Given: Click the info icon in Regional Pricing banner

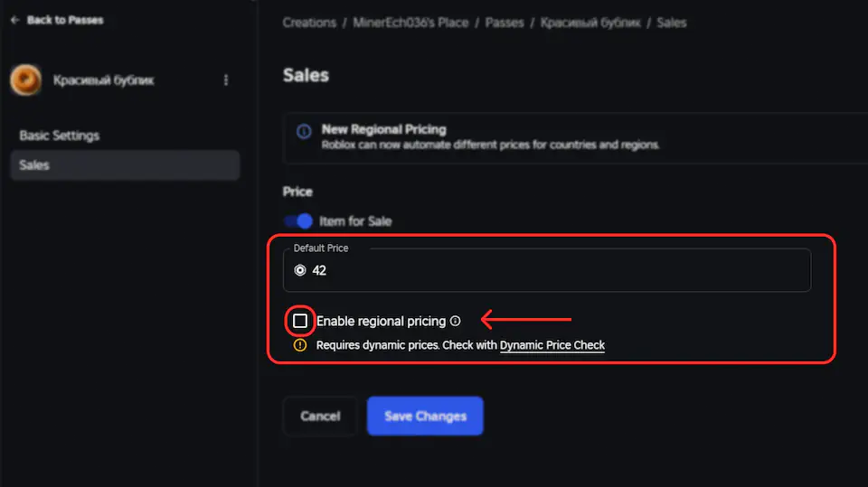Looking at the screenshot, I should [304, 132].
